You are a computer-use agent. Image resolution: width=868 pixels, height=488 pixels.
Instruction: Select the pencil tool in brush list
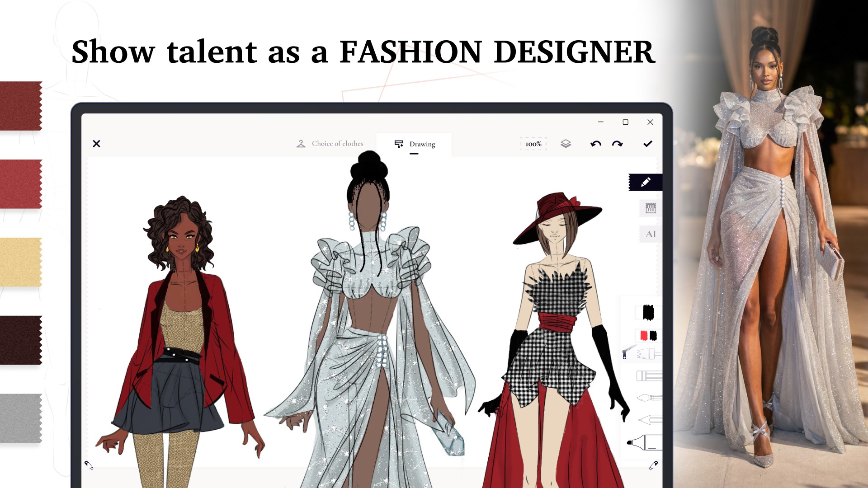(x=650, y=420)
